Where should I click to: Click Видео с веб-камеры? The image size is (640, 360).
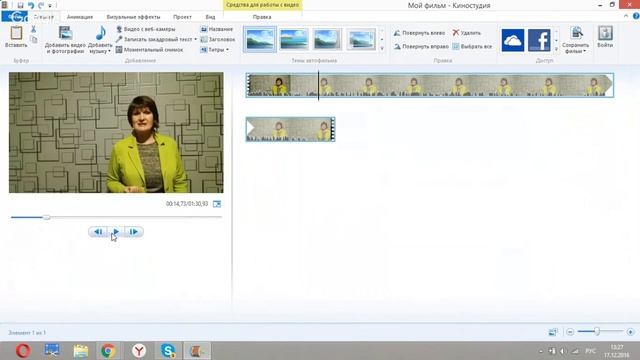pyautogui.click(x=146, y=29)
